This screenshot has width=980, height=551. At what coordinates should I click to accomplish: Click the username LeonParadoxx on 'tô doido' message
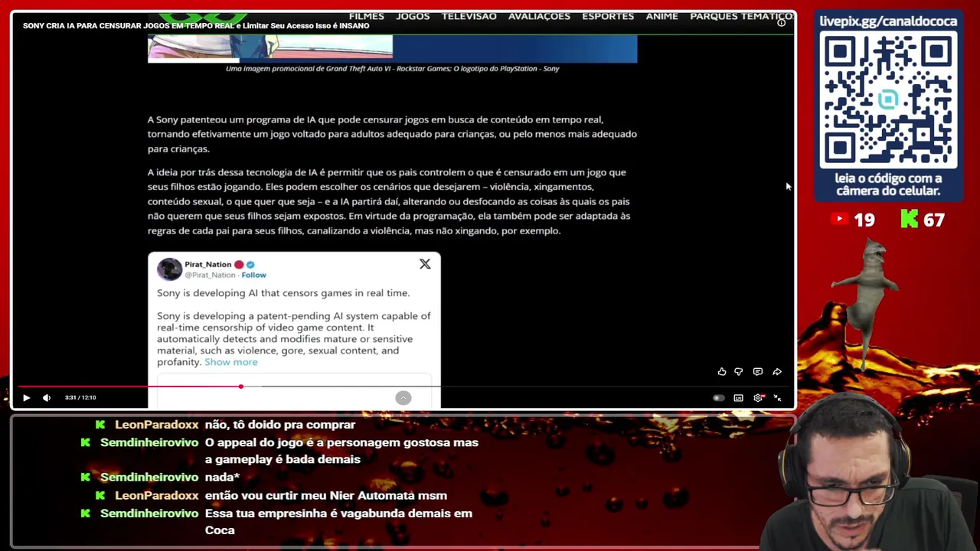156,425
